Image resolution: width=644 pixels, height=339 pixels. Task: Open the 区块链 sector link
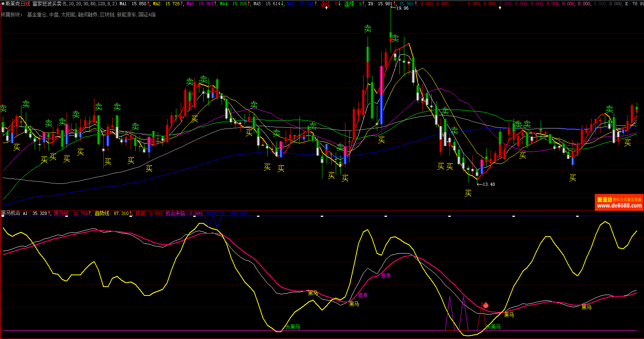point(107,15)
